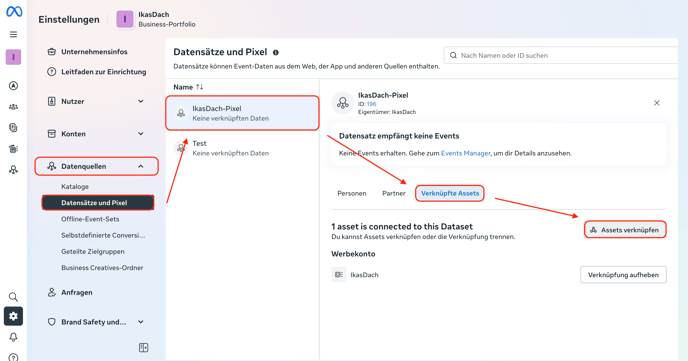The height and width of the screenshot is (361, 688).
Task: Select Verknüpfte Assets tab
Action: click(450, 193)
